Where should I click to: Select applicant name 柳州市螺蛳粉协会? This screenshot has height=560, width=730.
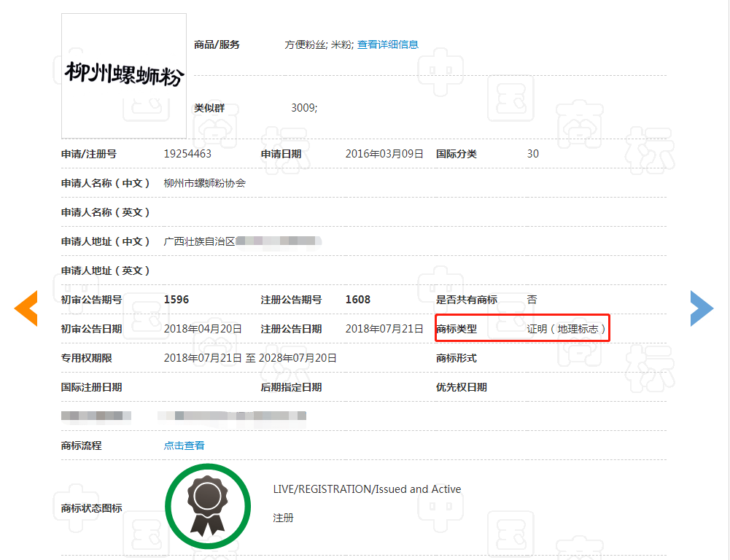click(205, 184)
